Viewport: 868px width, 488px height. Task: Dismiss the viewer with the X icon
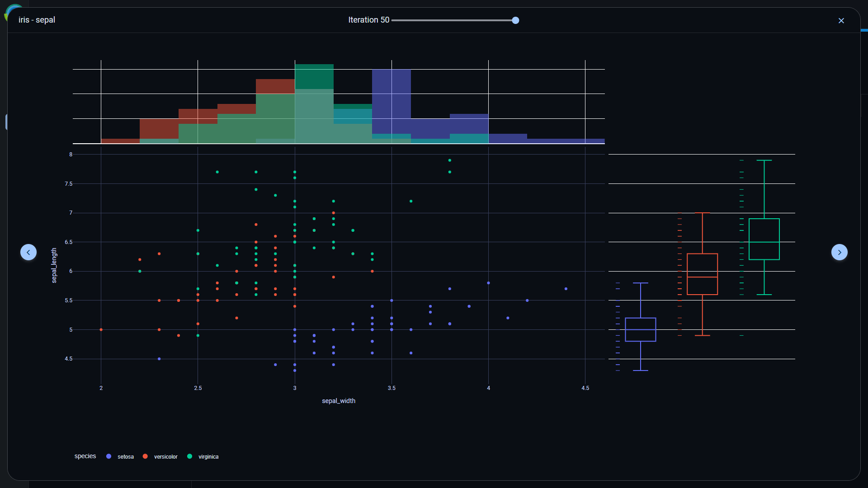pyautogui.click(x=841, y=20)
